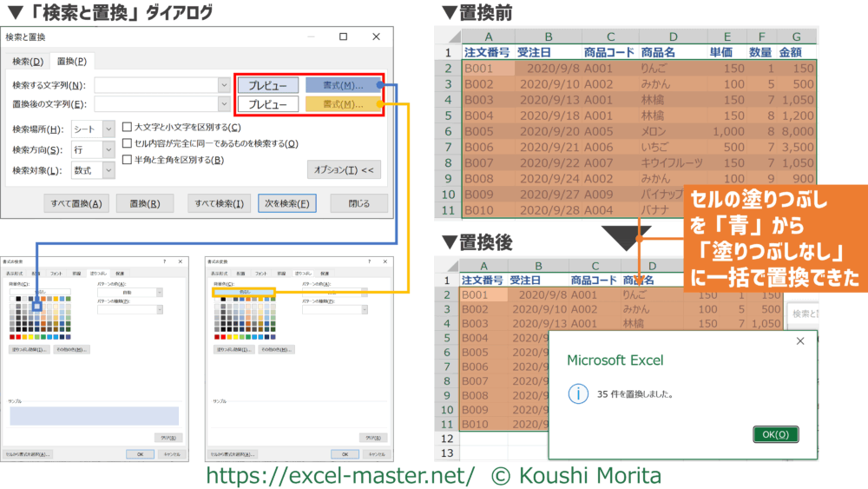Click the help question mark in 書式の検索 dialog
This screenshot has height=489, width=868.
point(164,261)
